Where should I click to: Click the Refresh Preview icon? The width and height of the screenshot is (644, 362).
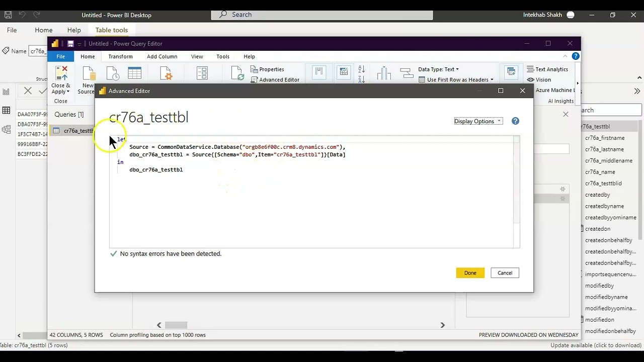[237, 73]
